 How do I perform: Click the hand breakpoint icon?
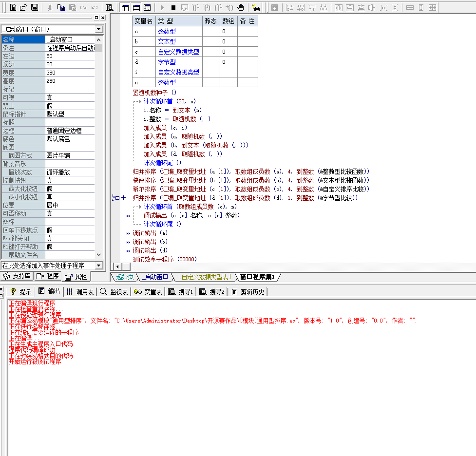click(241, 7)
